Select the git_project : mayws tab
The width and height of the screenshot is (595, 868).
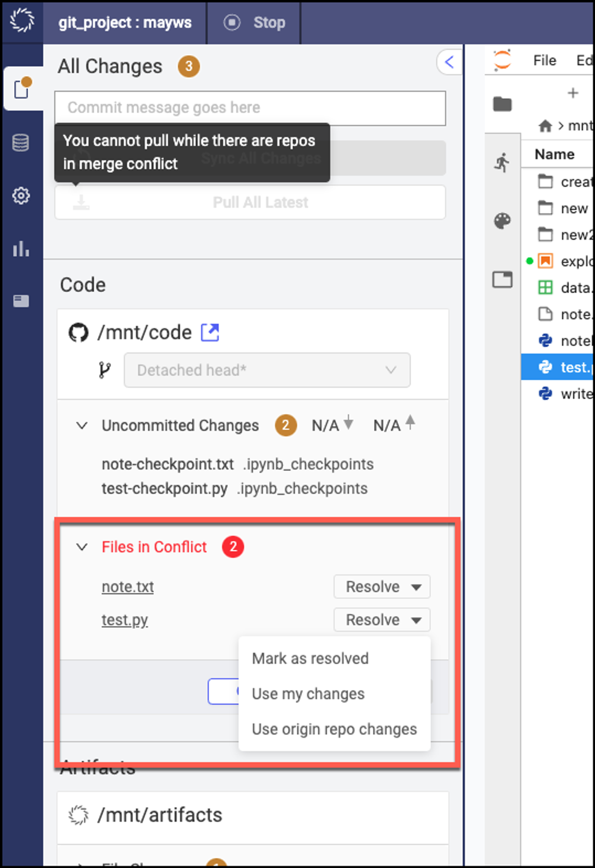click(x=125, y=22)
